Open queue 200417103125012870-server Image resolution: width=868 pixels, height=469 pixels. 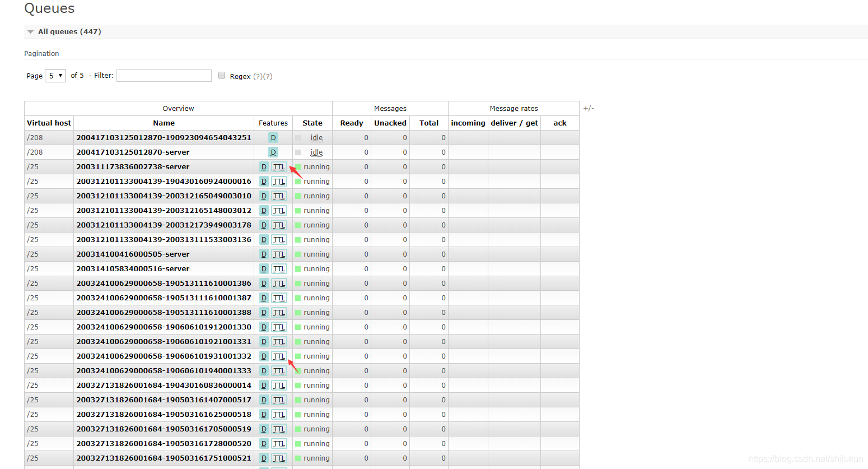133,152
